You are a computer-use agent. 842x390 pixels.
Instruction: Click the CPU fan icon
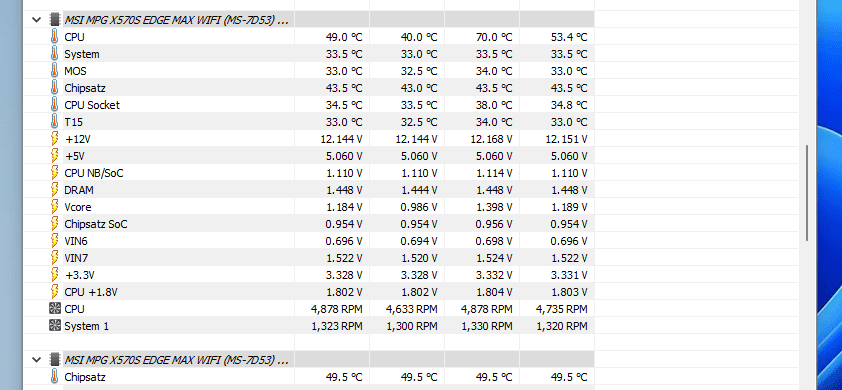[x=54, y=309]
